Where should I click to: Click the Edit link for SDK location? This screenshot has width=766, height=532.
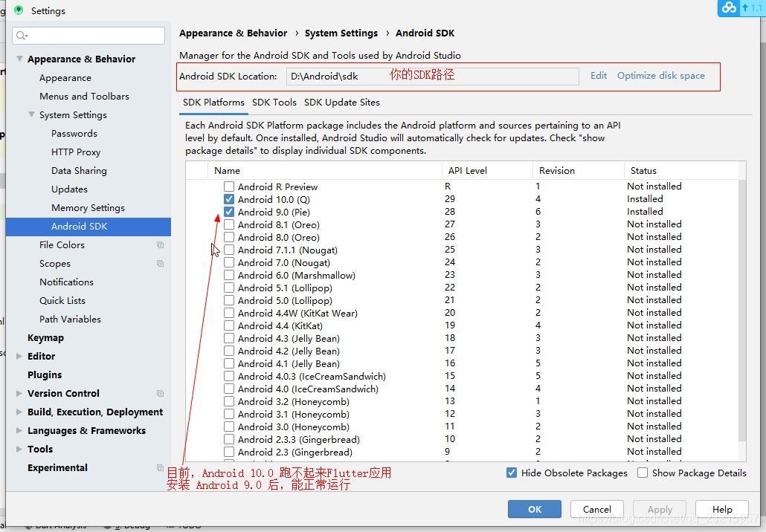coord(599,76)
